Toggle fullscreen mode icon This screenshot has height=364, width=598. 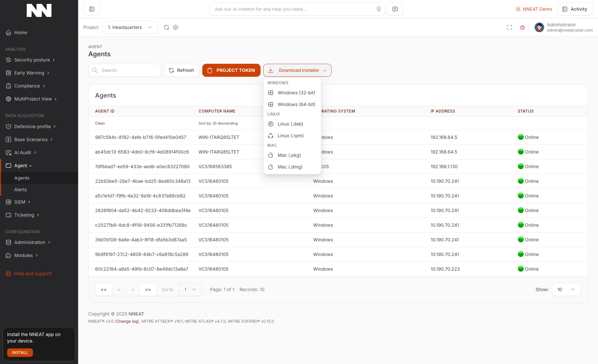509,27
